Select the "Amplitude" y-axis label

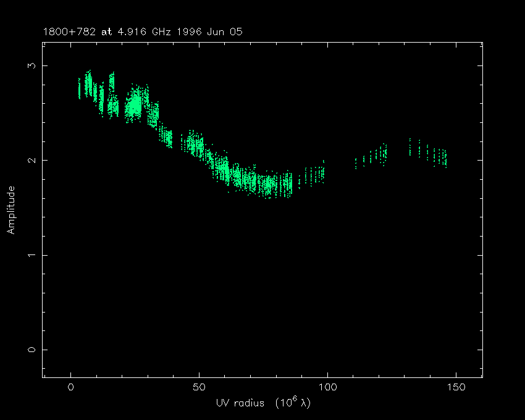point(10,210)
